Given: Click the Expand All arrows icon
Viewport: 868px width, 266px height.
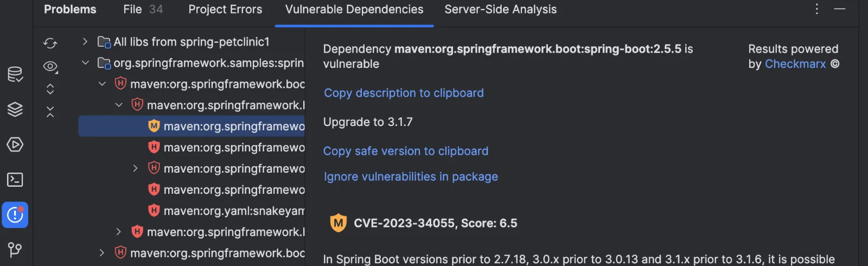Looking at the screenshot, I should (50, 89).
